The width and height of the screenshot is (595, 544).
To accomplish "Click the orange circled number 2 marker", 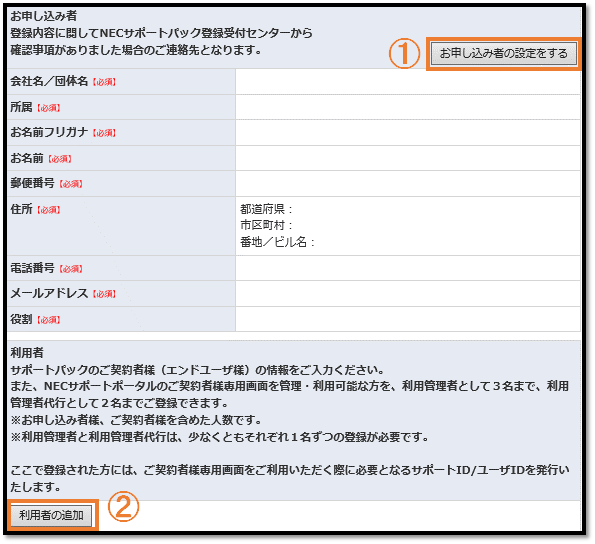I will pyautogui.click(x=123, y=507).
